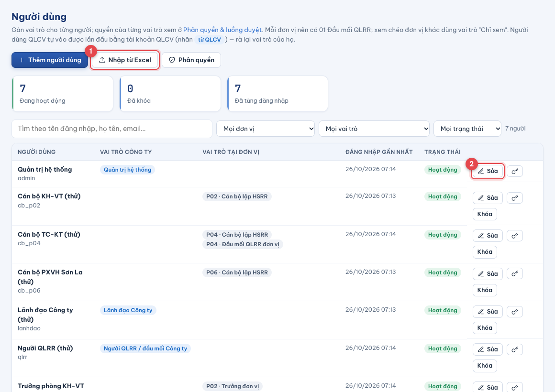Click Sửa for user qlrr
555x392 pixels.
pos(488,349)
